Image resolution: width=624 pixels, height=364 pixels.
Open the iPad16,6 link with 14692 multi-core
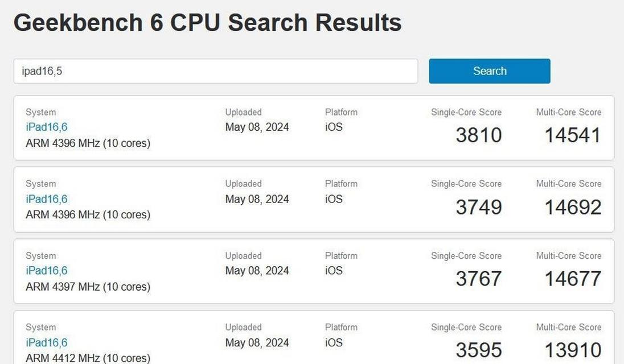tap(47, 199)
